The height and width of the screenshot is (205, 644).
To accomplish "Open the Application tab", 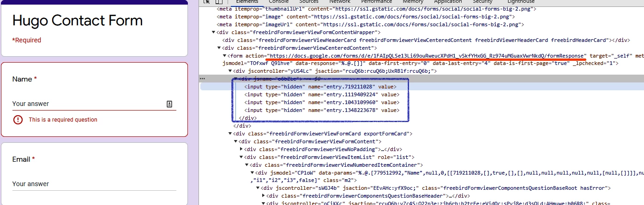I will [x=448, y=2].
